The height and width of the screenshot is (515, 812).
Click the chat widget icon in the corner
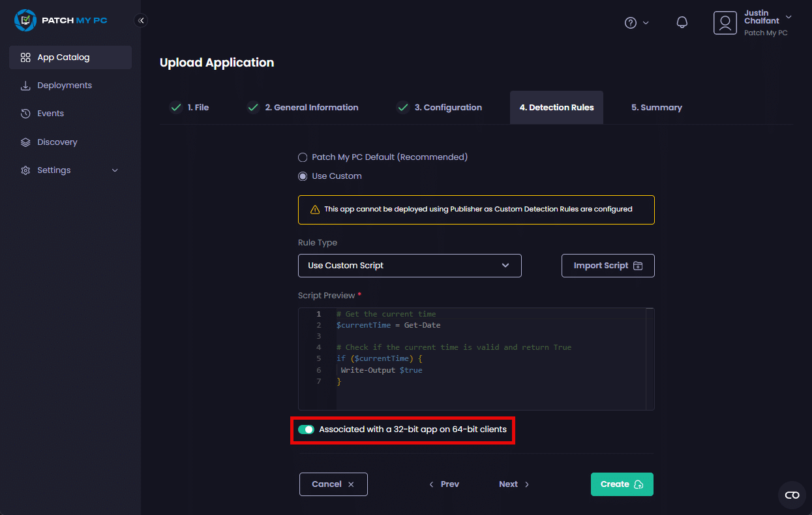click(792, 495)
